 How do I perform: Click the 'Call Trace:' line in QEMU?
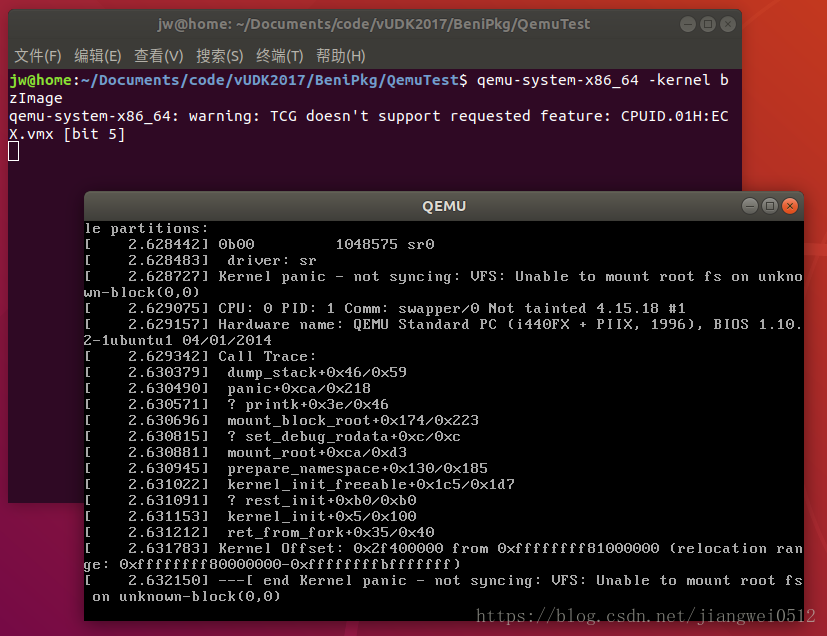(x=200, y=356)
